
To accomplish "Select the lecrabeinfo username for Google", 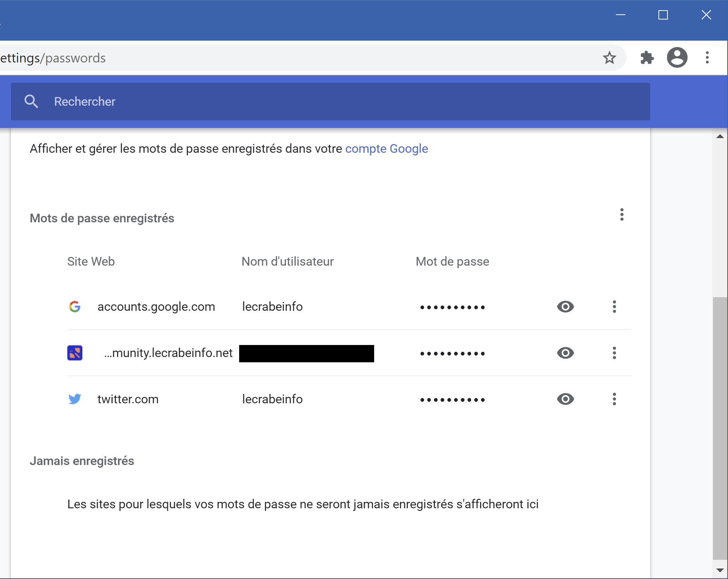I will coord(272,307).
